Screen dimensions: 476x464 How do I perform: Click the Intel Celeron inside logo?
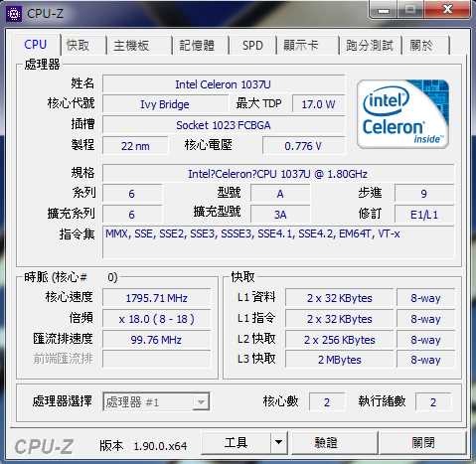[x=402, y=113]
